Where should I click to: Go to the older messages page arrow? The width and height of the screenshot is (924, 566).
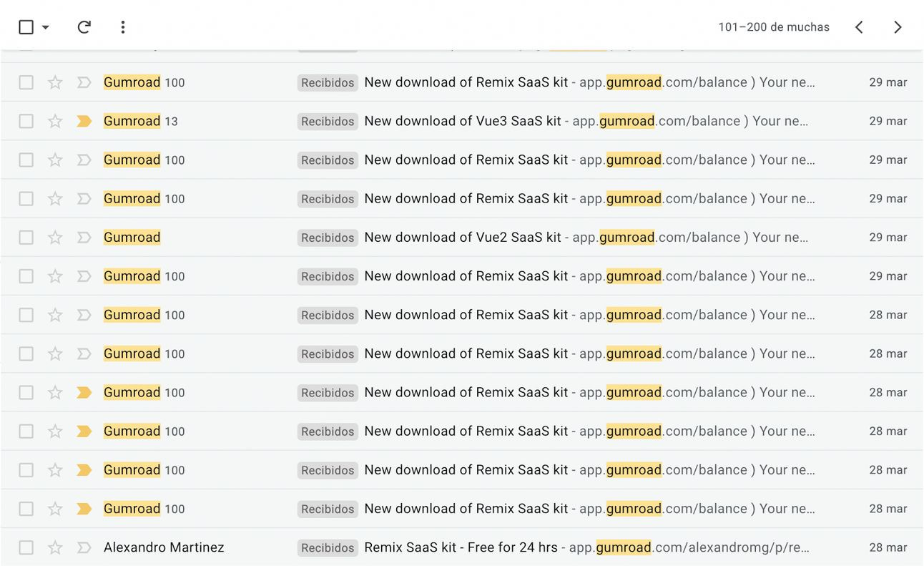[x=898, y=27]
